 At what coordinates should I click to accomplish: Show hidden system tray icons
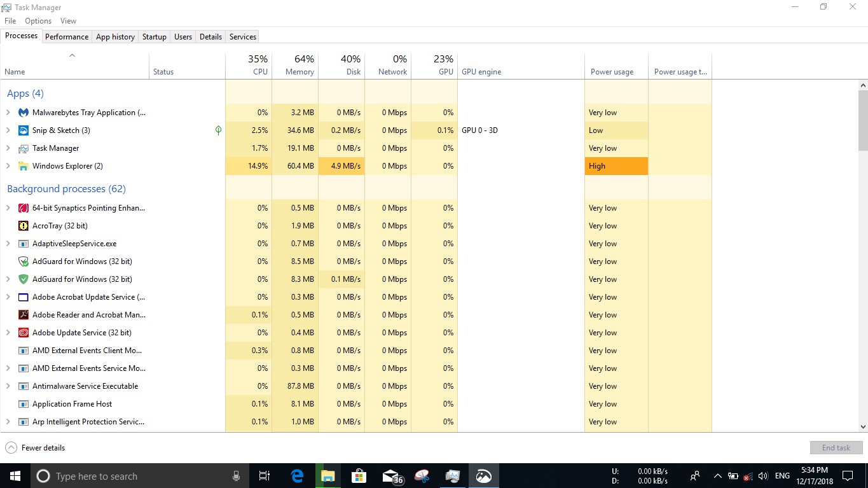click(x=717, y=476)
